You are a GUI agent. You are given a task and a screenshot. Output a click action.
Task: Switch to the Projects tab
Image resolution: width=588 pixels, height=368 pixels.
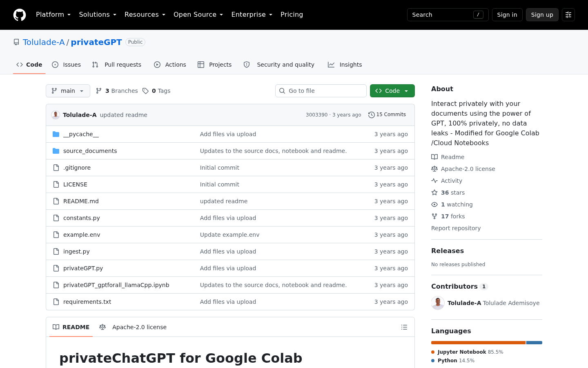click(x=215, y=65)
